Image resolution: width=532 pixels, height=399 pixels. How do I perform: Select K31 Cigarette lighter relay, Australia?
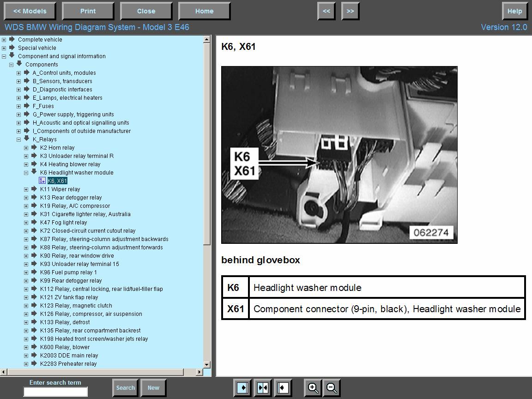tap(85, 214)
